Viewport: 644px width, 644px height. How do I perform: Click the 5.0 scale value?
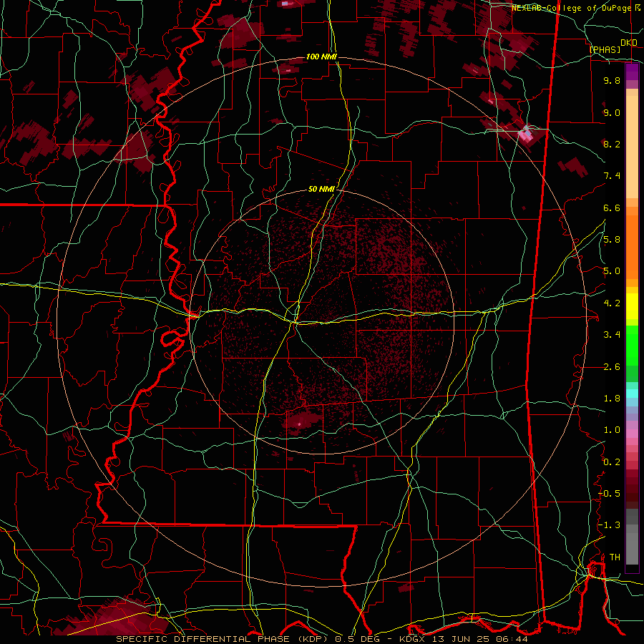tap(612, 271)
